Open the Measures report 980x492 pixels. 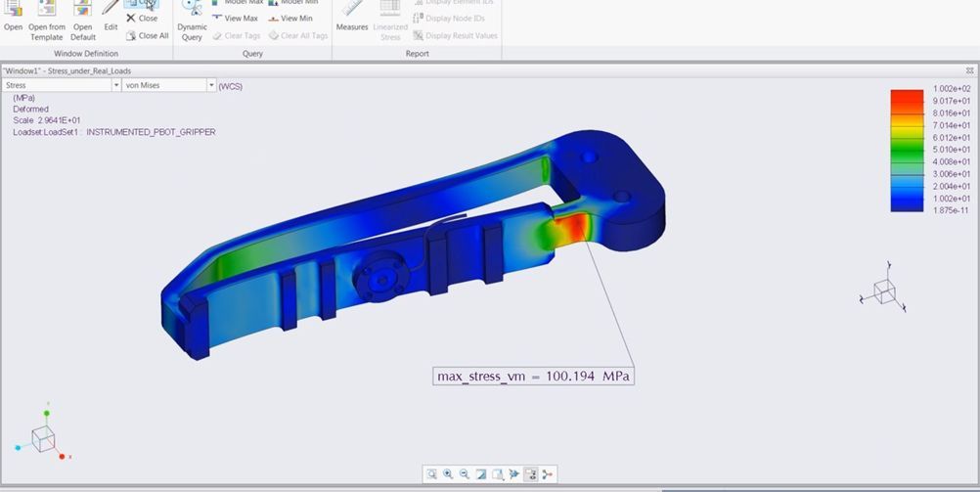(x=352, y=16)
